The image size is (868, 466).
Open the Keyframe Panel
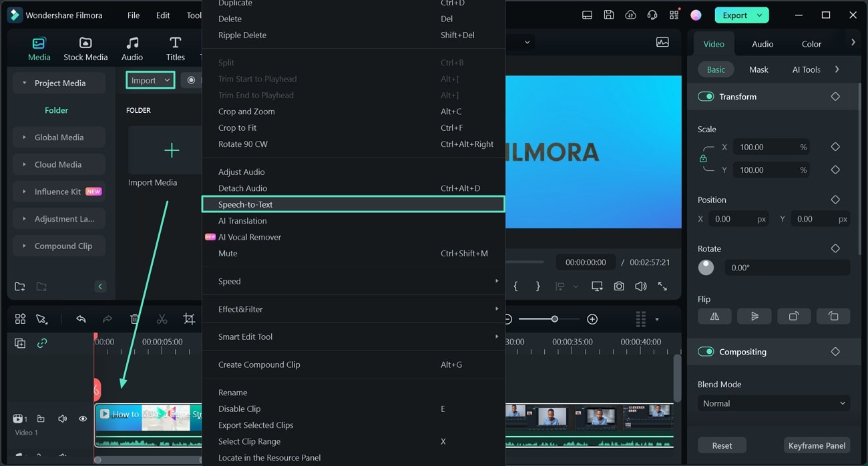point(817,445)
